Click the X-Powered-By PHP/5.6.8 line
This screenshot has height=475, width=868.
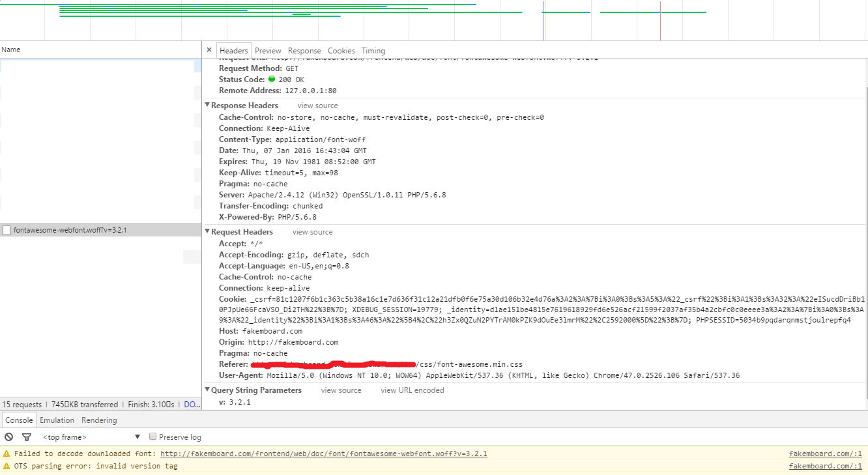(268, 217)
